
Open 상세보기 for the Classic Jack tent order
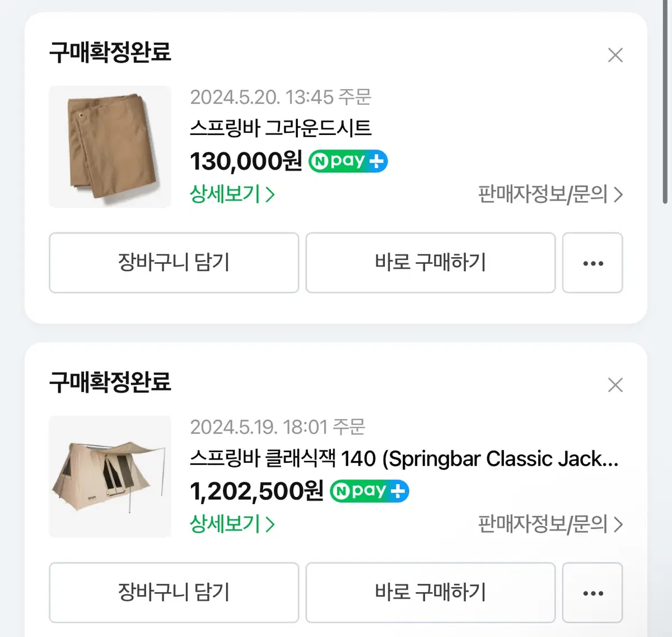(232, 524)
